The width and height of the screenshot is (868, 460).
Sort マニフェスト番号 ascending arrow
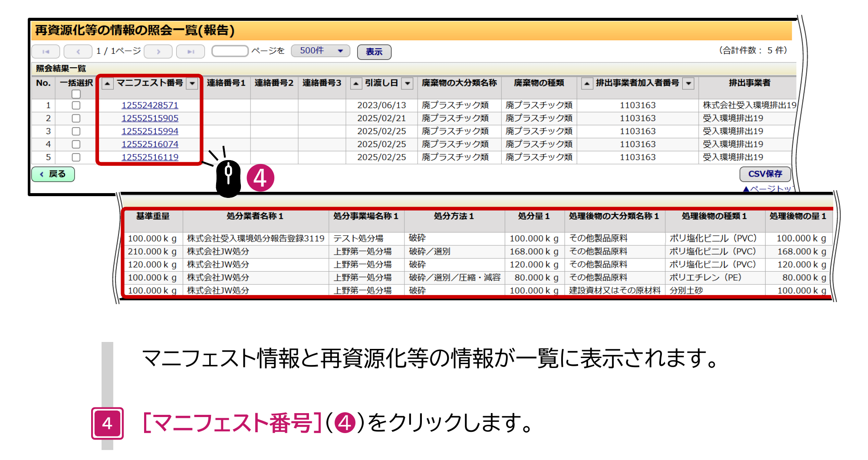click(x=108, y=84)
